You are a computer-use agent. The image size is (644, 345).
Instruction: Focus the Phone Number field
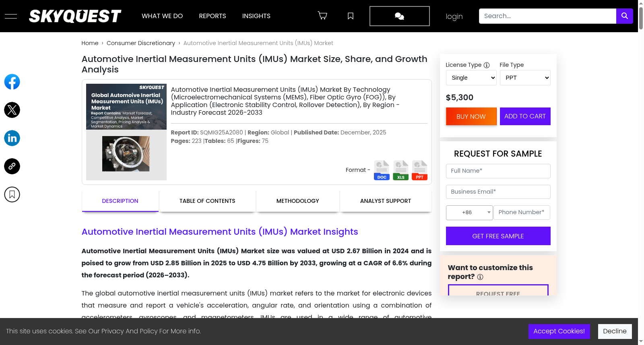[522, 213]
